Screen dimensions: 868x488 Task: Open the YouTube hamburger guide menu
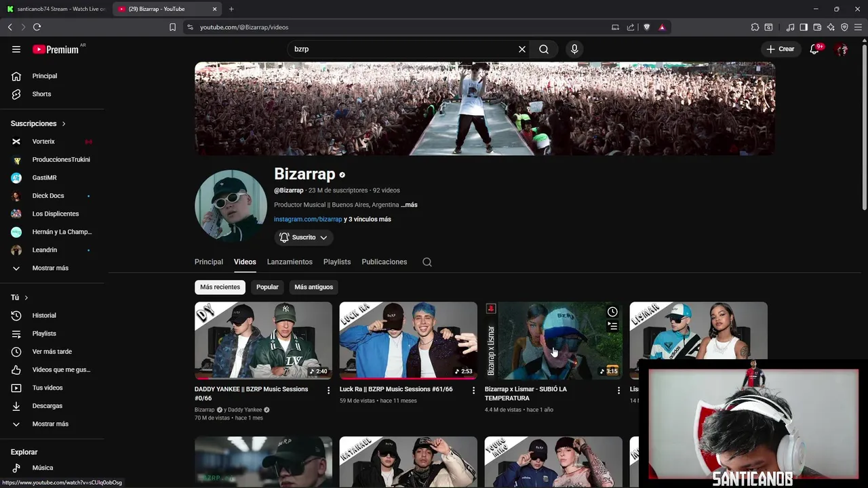pos(16,49)
